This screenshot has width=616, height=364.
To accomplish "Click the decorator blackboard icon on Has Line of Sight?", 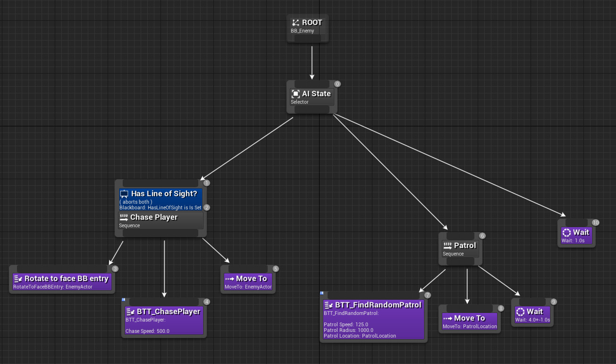I will click(124, 193).
